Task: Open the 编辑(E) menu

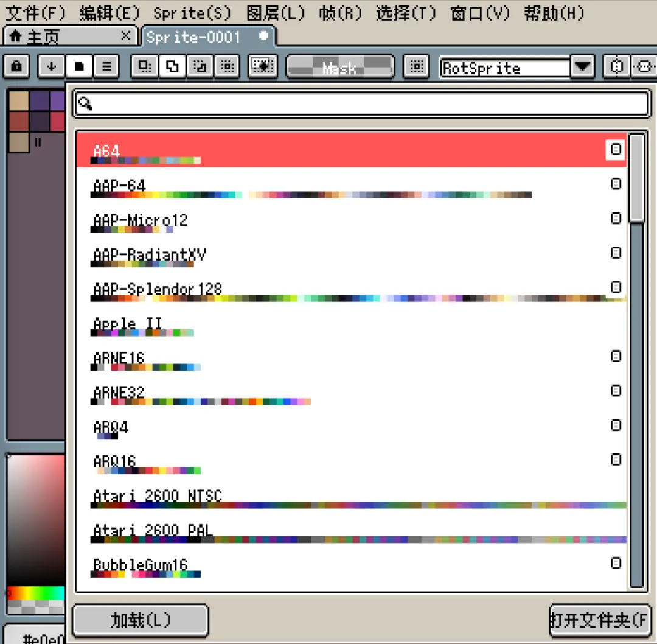Action: pos(109,13)
